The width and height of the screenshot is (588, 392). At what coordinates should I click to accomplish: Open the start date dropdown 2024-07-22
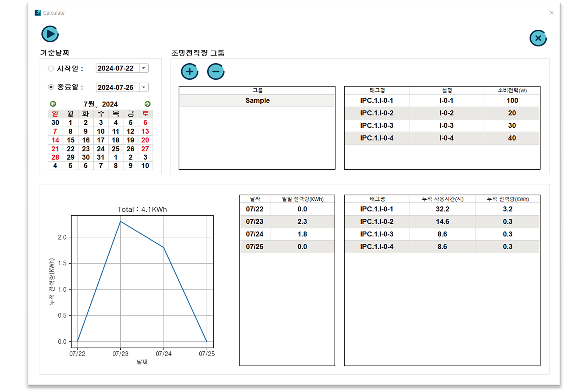coord(144,68)
